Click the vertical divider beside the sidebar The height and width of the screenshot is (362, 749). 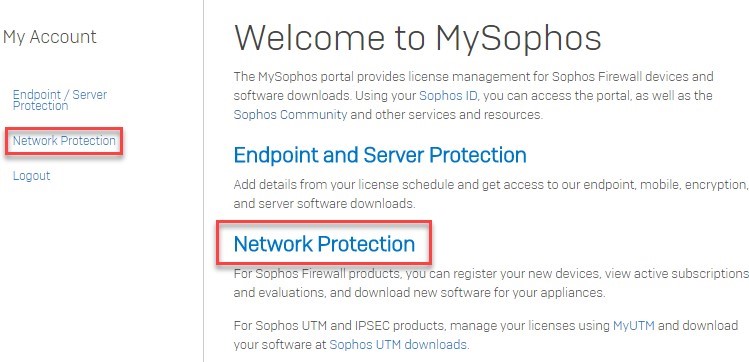(203, 181)
